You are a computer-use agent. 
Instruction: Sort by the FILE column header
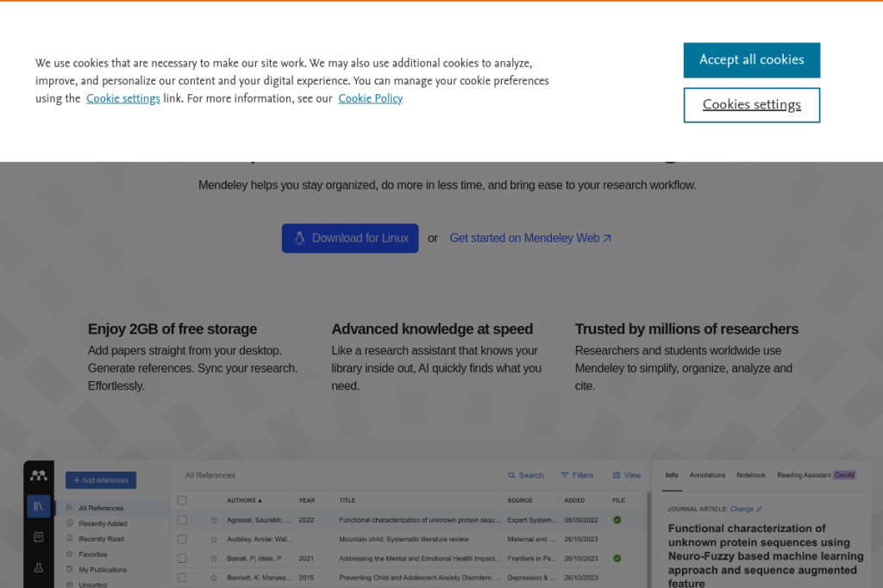618,500
